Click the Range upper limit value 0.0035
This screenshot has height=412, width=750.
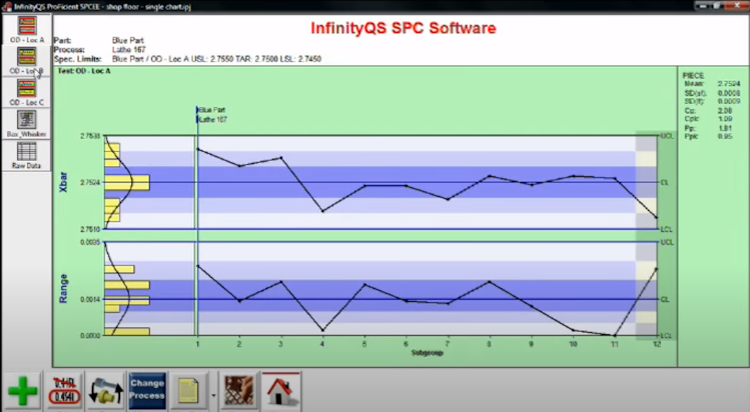click(x=90, y=242)
